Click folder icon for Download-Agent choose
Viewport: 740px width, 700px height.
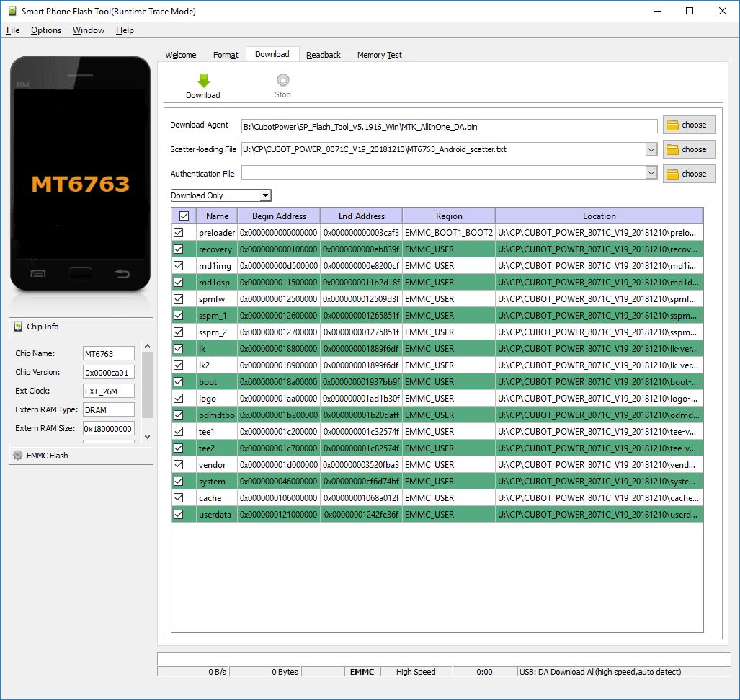tap(672, 125)
